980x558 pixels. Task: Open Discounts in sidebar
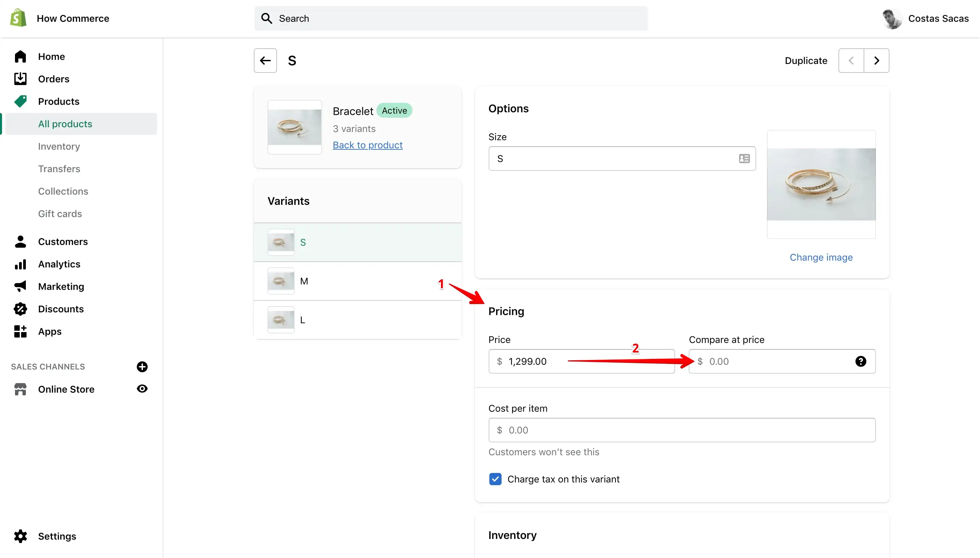[61, 309]
